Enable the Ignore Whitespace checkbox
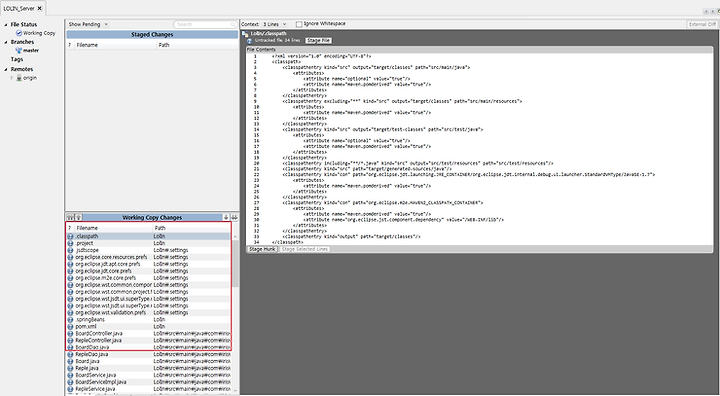This screenshot has width=720, height=396. [x=299, y=24]
